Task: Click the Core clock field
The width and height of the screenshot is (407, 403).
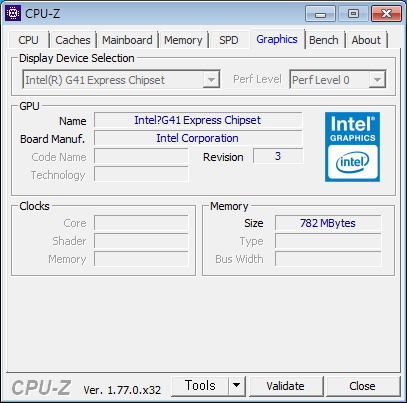Action: coord(141,223)
